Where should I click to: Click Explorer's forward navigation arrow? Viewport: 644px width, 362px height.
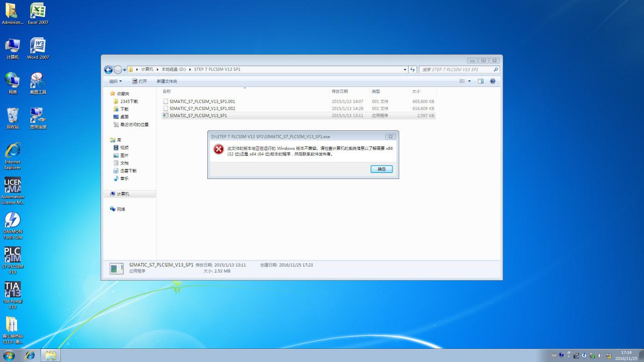tap(118, 70)
